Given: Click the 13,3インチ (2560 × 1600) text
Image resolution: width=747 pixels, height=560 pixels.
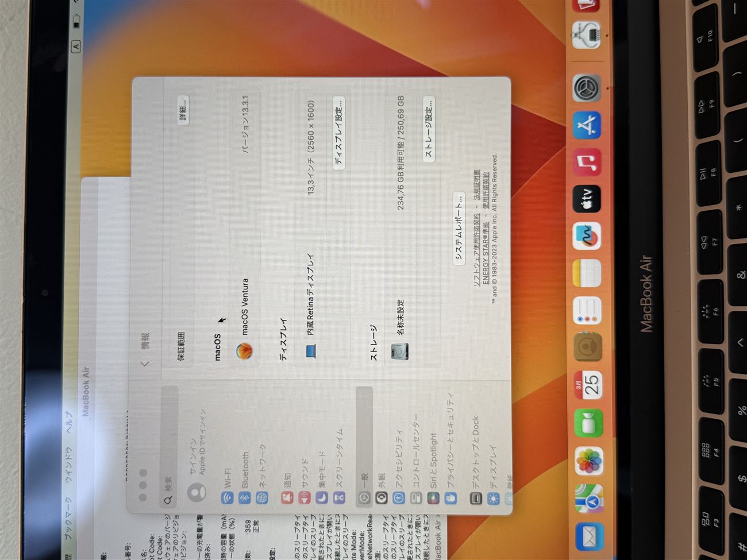Looking at the screenshot, I should pyautogui.click(x=311, y=147).
